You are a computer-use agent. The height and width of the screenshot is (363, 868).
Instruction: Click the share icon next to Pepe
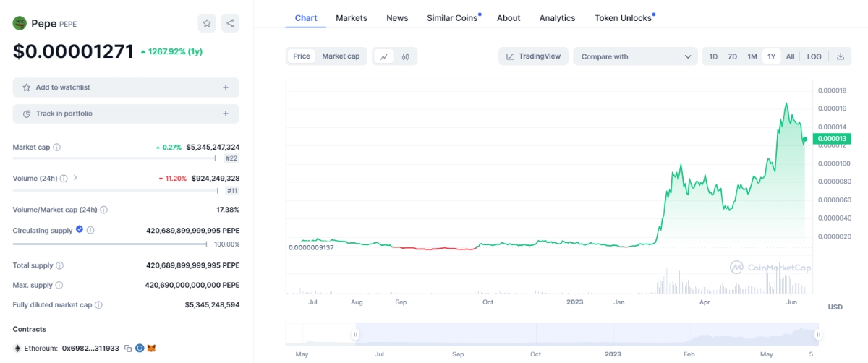230,23
